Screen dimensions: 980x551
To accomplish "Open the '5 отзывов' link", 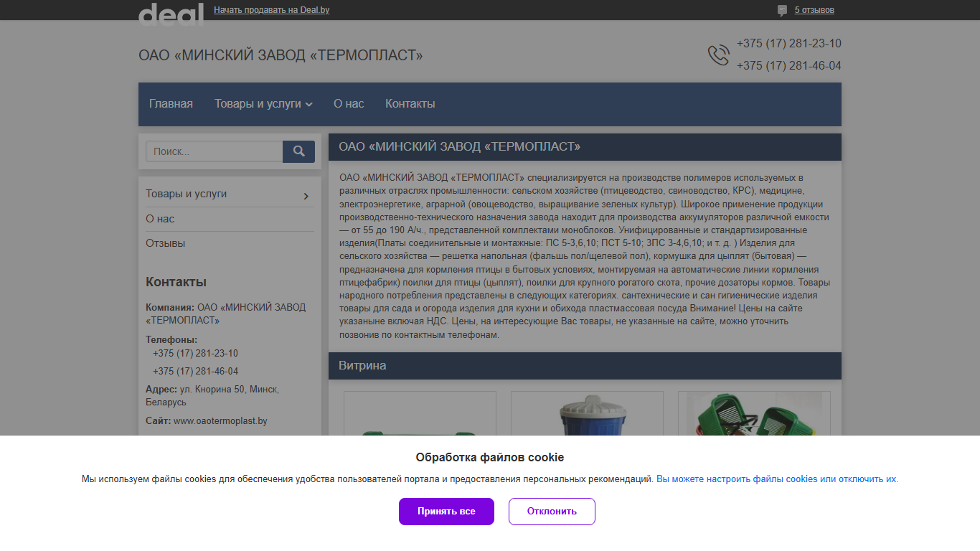I will click(814, 10).
